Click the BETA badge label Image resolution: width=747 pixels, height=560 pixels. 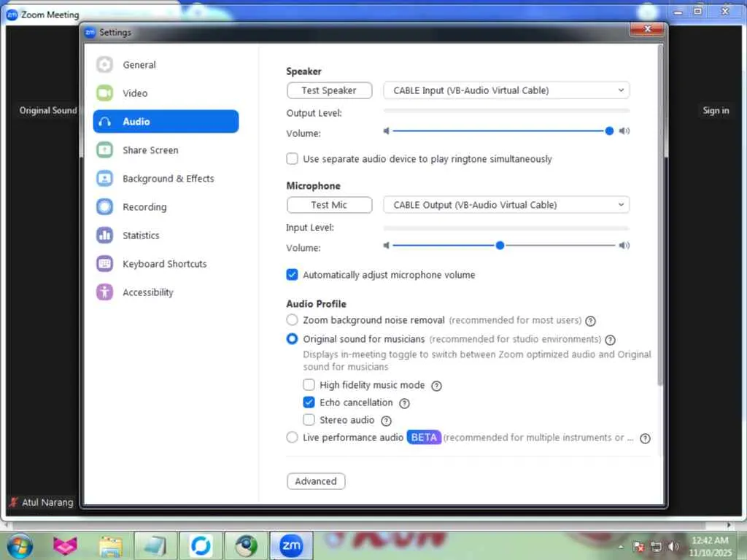(424, 437)
